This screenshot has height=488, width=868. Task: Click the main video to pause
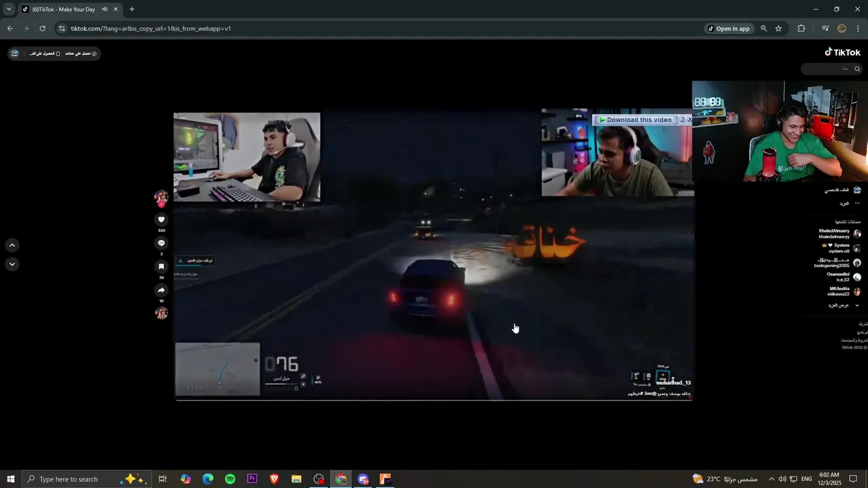tap(434, 256)
